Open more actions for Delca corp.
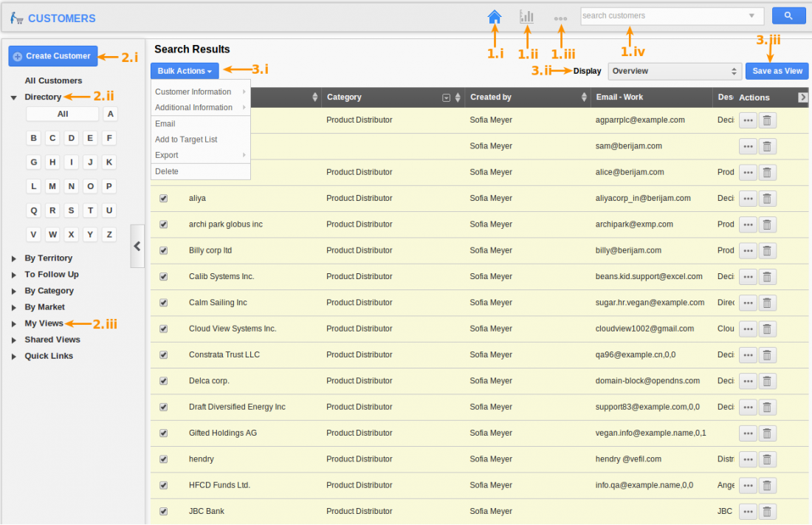Image resolution: width=812 pixels, height=525 pixels. pos(748,381)
